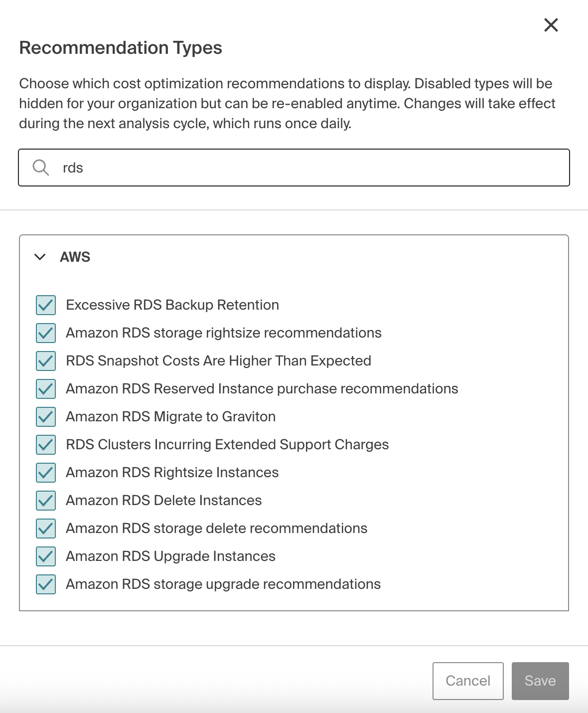Click the Save button
The image size is (588, 713).
540,681
